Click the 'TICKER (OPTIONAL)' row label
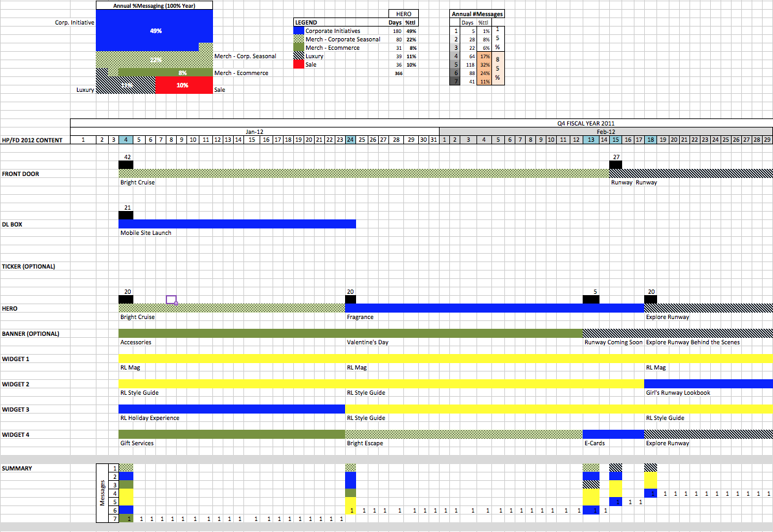Image resolution: width=773 pixels, height=532 pixels. (28, 266)
